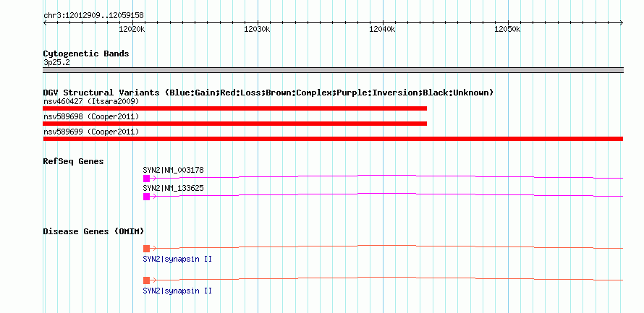Screen dimensions: 644x313
Task: Click the first orange OMIM exon box
Action: [146, 248]
